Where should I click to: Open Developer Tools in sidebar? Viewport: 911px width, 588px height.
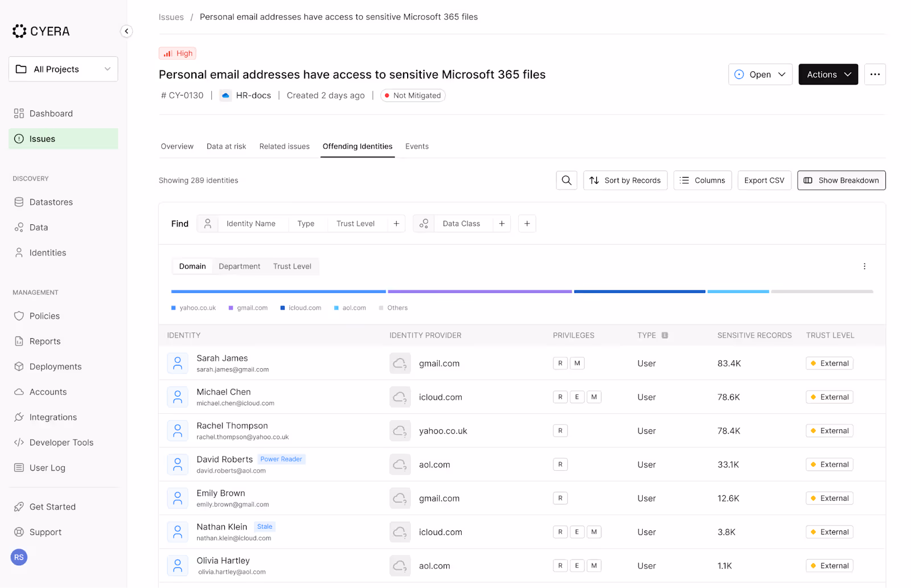[x=63, y=442]
